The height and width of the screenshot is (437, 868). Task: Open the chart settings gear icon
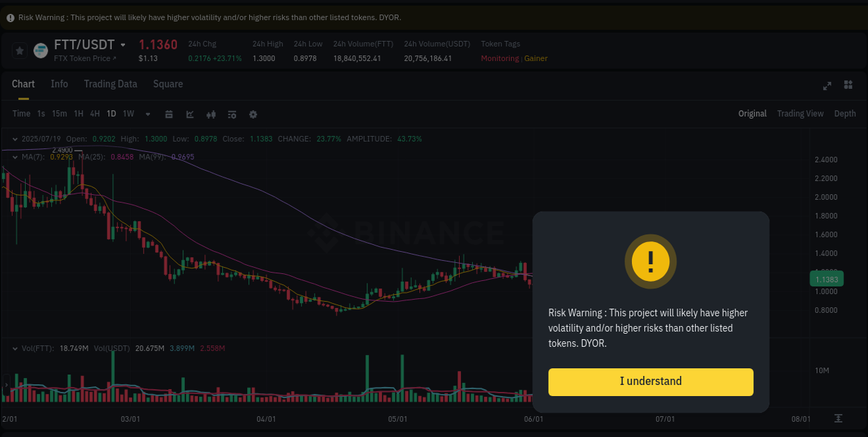(x=253, y=114)
